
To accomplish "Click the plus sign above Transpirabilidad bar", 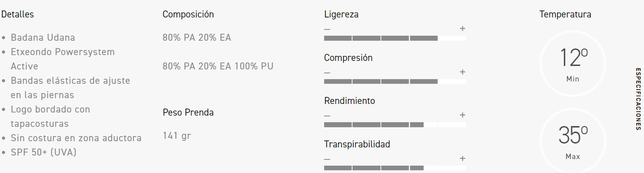I will click(x=462, y=159).
